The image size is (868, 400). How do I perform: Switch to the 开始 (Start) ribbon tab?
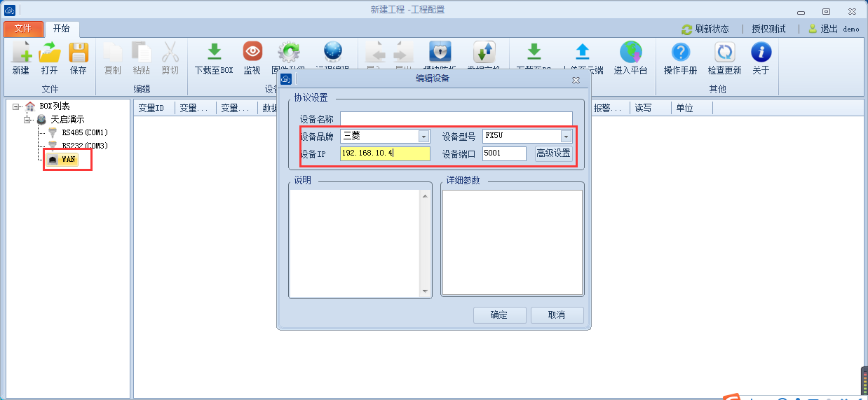(62, 29)
